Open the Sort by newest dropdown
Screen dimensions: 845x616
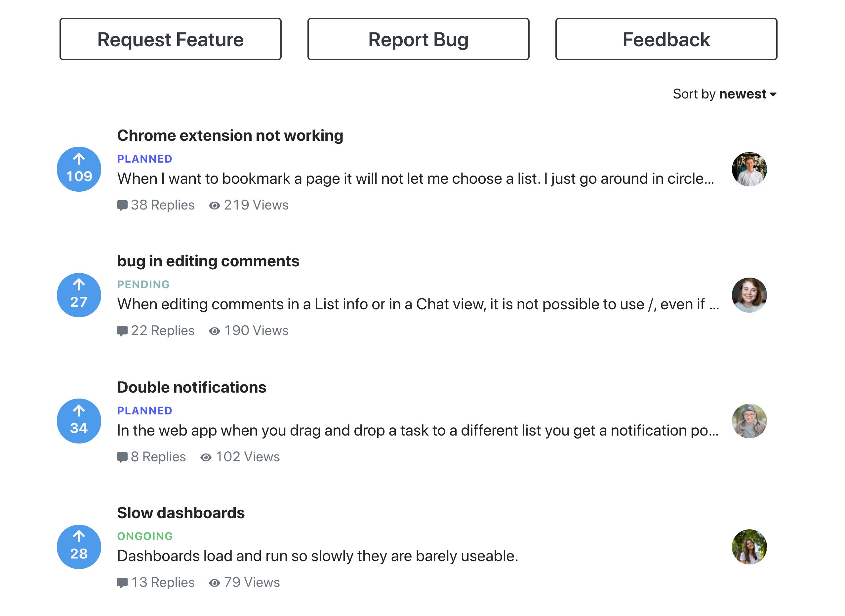point(725,94)
